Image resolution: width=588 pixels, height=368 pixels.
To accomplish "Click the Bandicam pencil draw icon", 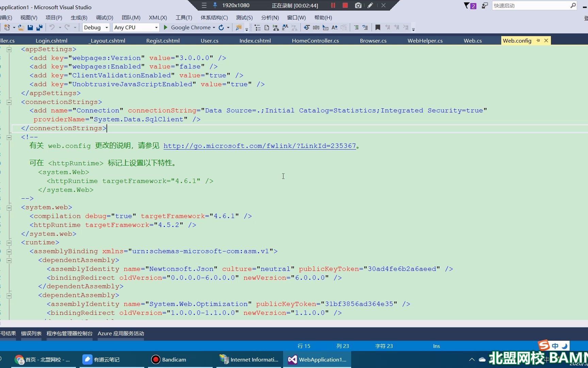I will (370, 5).
